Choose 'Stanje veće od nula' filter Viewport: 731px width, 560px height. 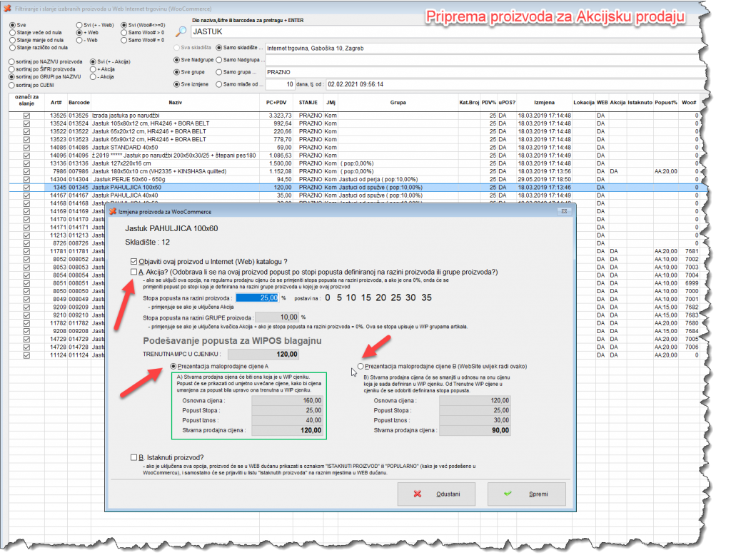click(12, 32)
